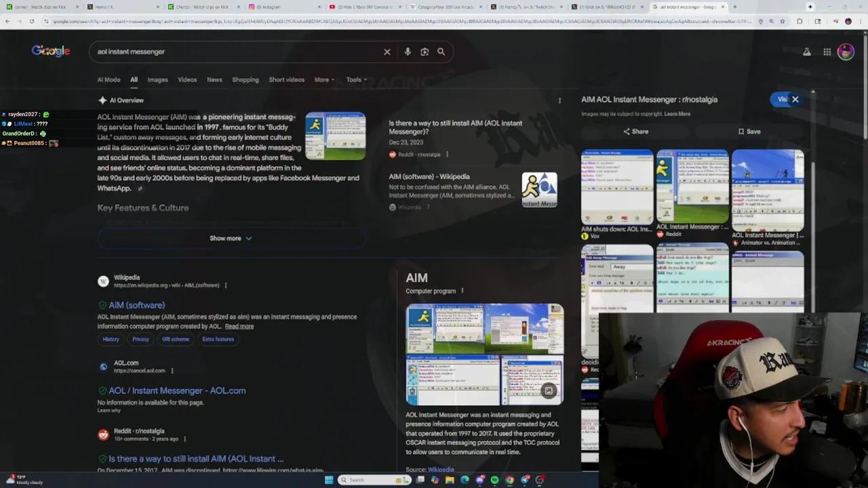The width and height of the screenshot is (868, 488).
Task: Open the URI scheme sitelink chip
Action: [x=176, y=340]
